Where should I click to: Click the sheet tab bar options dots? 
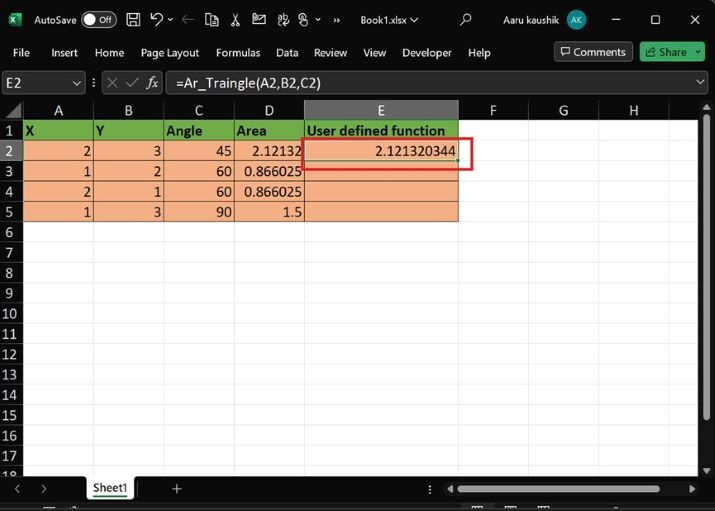[x=430, y=489]
